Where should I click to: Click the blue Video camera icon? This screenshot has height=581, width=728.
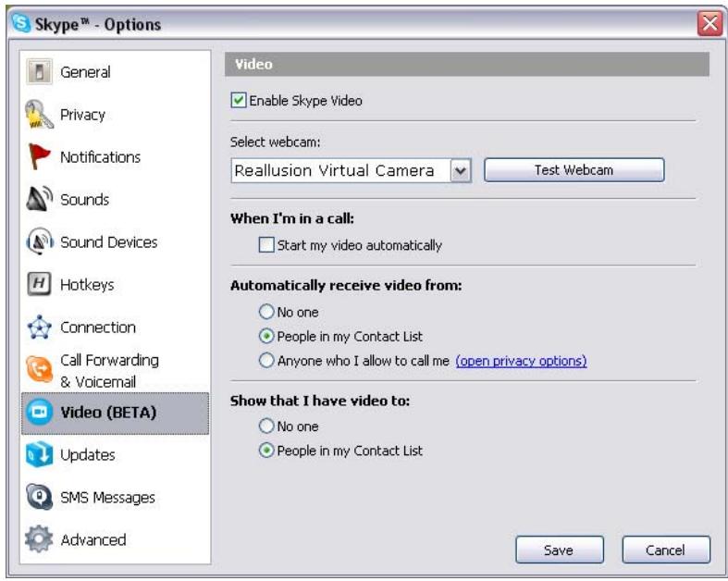(39, 412)
